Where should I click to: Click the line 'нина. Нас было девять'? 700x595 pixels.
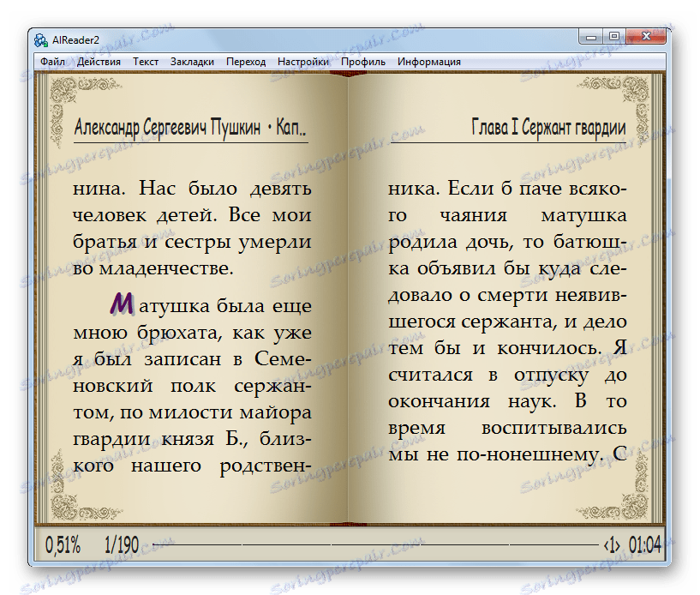pyautogui.click(x=192, y=189)
